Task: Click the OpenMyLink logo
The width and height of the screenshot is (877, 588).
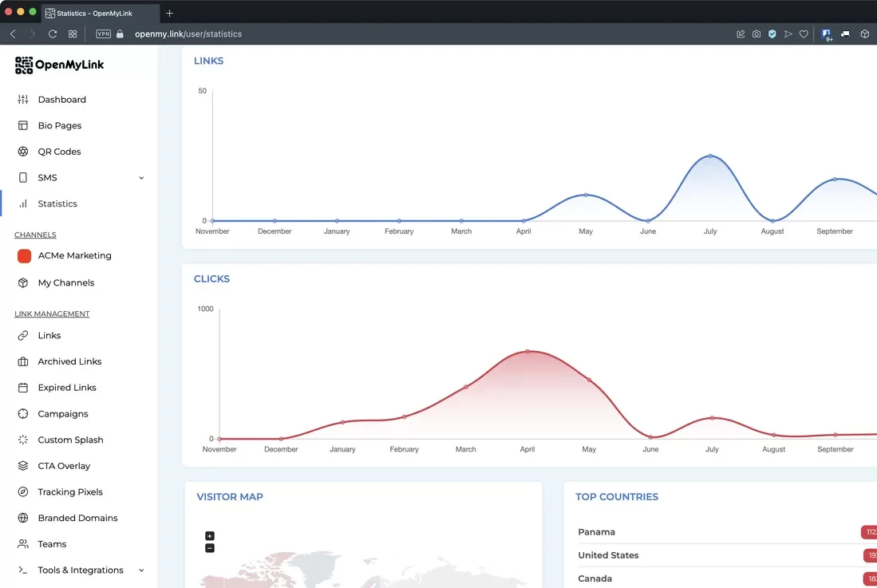Action: coord(59,65)
